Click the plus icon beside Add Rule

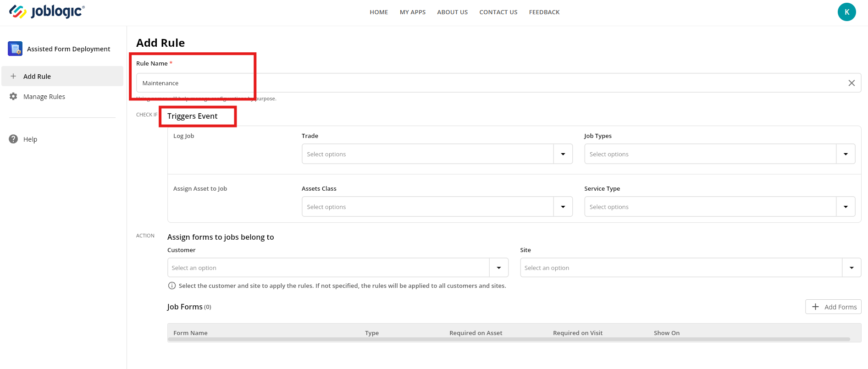pyautogui.click(x=13, y=76)
